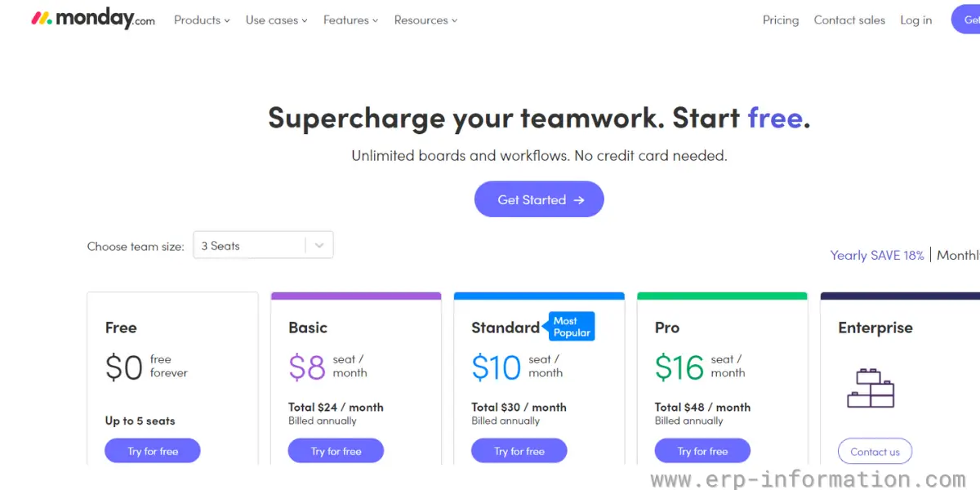980x490 pixels.
Task: Click the Log in link
Action: coord(916,20)
